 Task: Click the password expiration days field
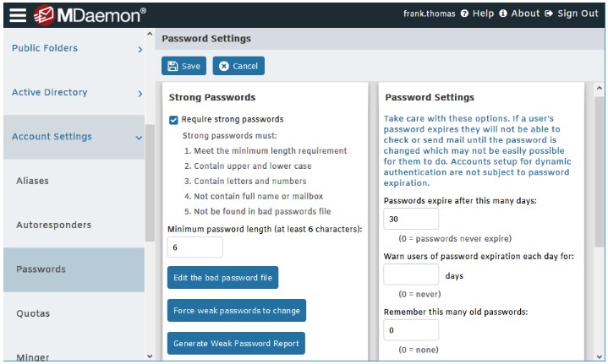[411, 219]
